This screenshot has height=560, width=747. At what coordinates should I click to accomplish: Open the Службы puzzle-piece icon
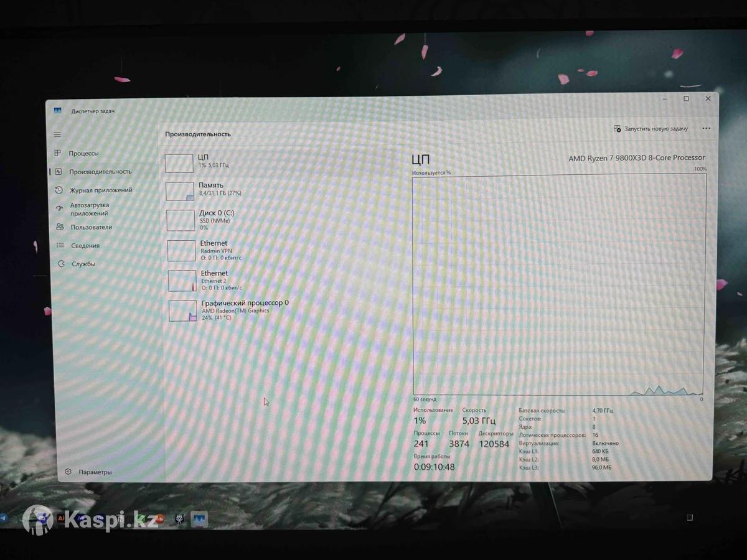(x=61, y=264)
